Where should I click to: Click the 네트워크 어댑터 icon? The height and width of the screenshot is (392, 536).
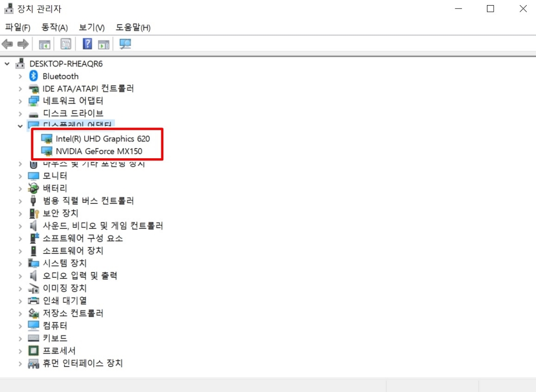pos(34,101)
